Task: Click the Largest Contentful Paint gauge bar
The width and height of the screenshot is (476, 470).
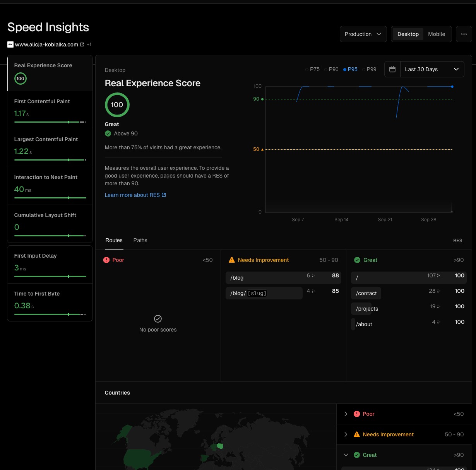Action: [x=50, y=160]
